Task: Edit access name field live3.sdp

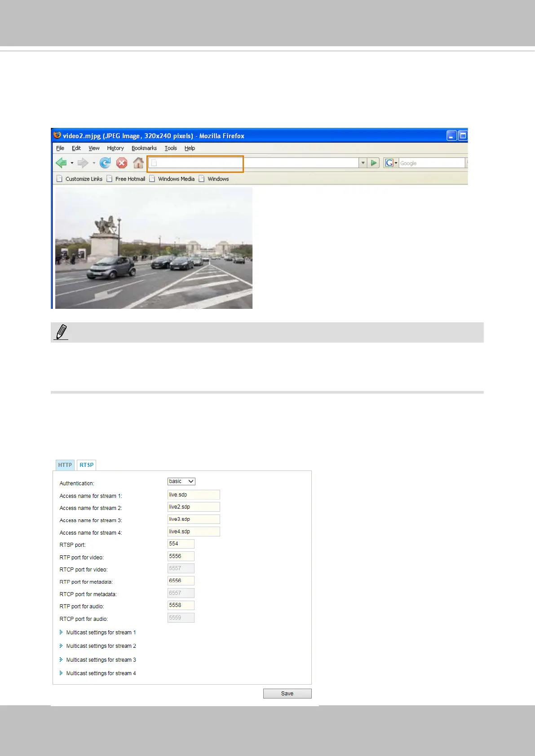Action: pos(194,519)
